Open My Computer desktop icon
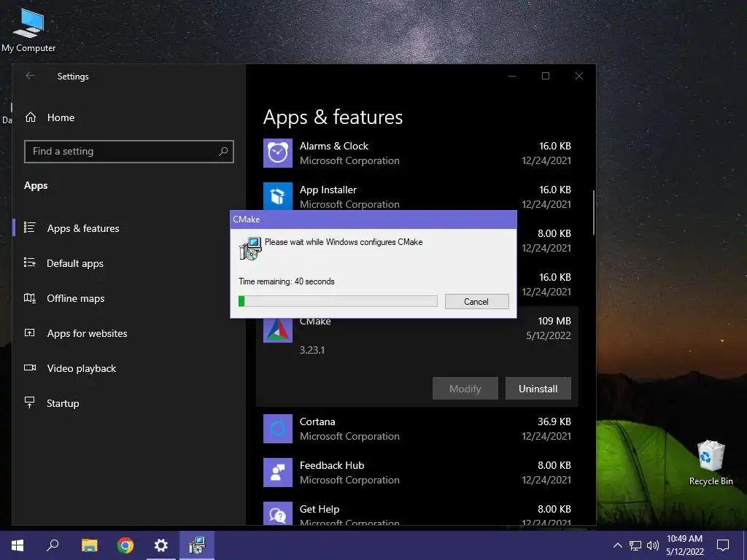 pyautogui.click(x=28, y=29)
